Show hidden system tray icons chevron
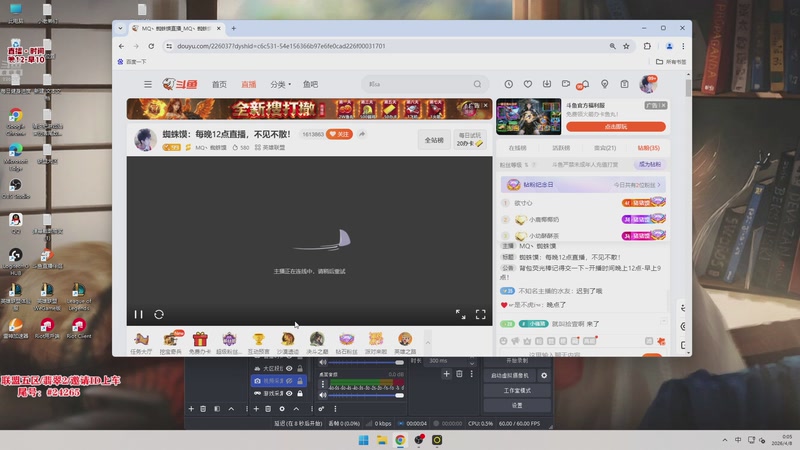 724,440
